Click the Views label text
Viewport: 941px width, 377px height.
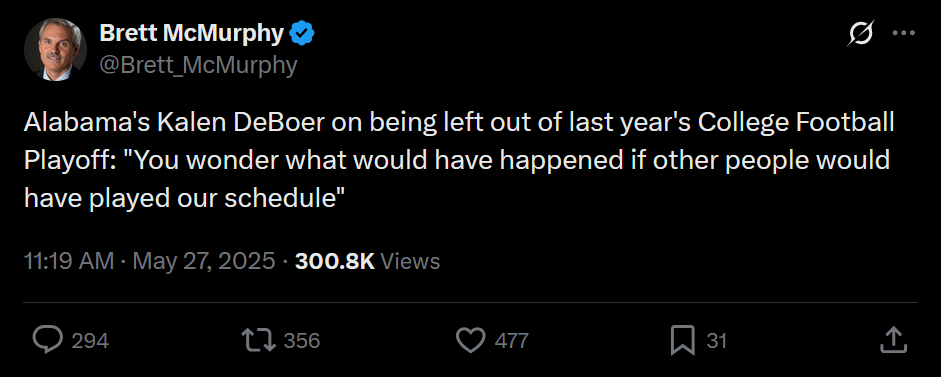(410, 261)
